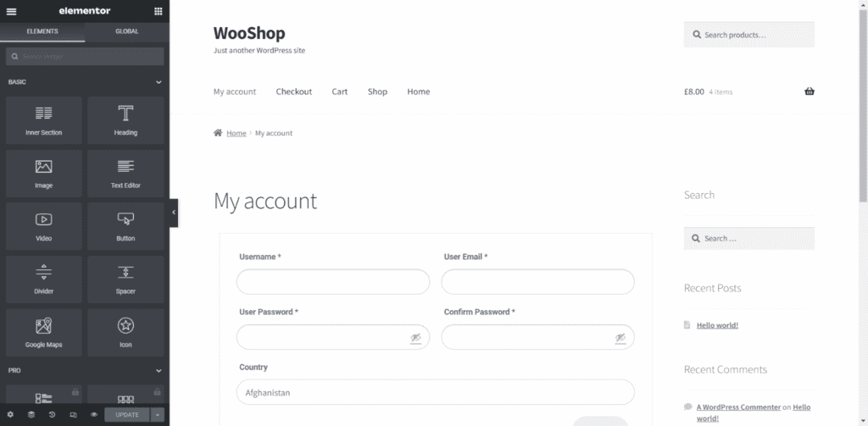
Task: Open the Elementor hamburger menu
Action: tap(11, 11)
